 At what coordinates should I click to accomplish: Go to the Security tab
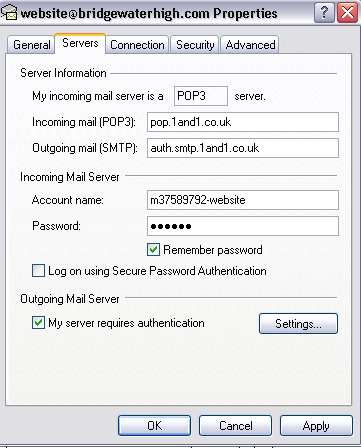pos(195,45)
